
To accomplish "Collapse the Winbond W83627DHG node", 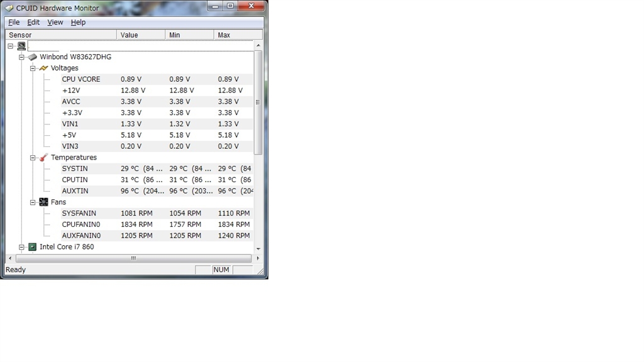I will (21, 57).
